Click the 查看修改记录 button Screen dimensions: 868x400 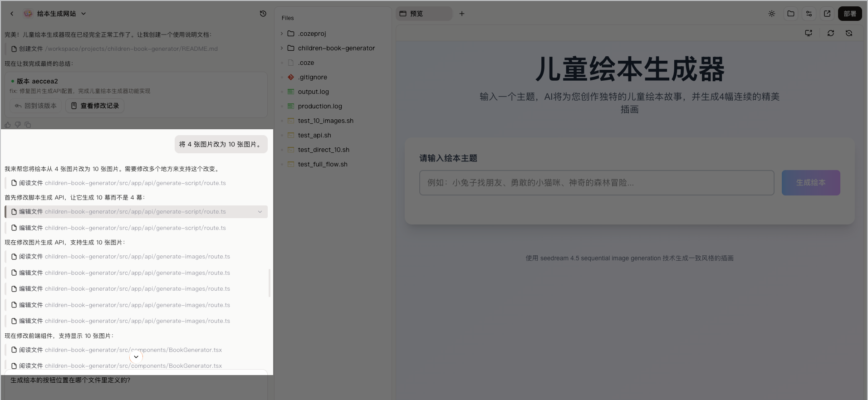(x=95, y=106)
